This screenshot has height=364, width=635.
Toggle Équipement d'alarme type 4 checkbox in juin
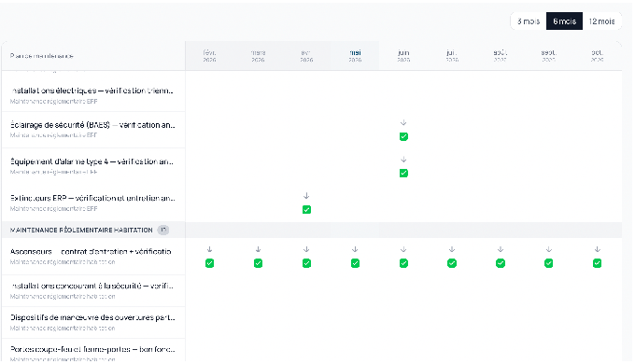coord(403,173)
